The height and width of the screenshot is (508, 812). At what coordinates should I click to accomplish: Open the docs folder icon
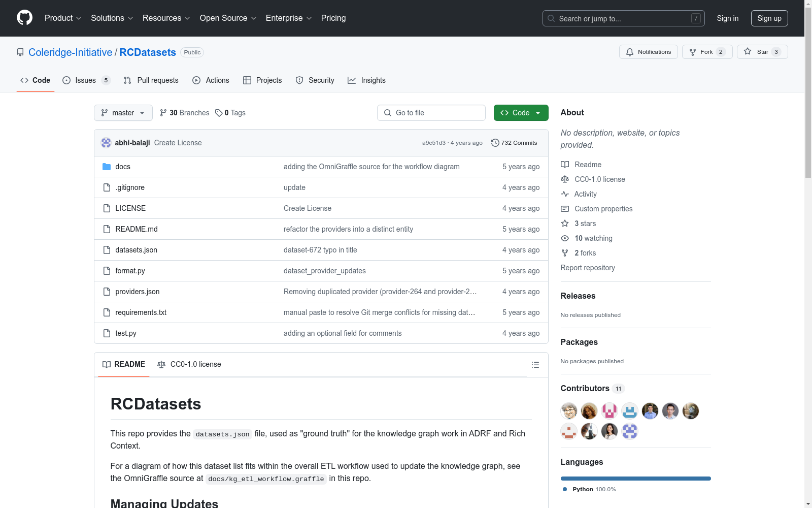click(107, 167)
